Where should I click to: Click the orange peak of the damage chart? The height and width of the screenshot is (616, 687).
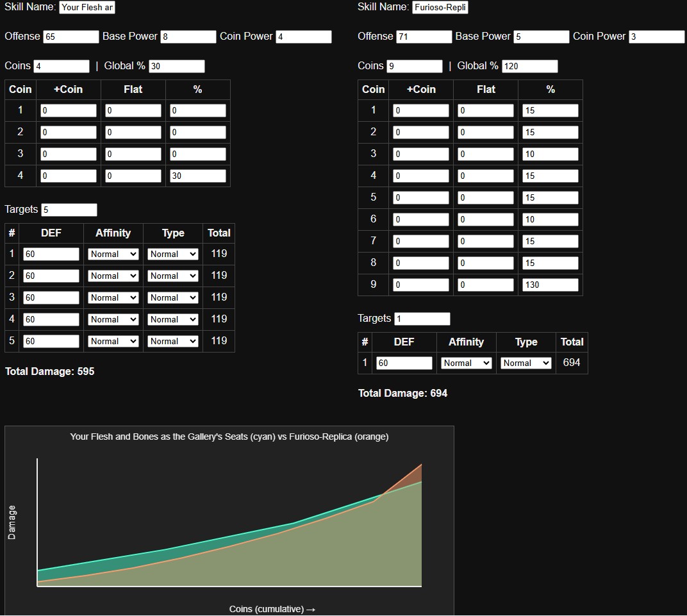tap(421, 465)
